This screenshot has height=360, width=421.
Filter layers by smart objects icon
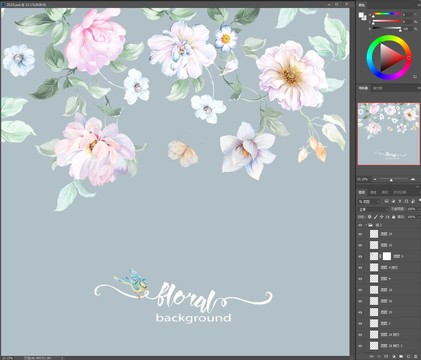tap(413, 201)
